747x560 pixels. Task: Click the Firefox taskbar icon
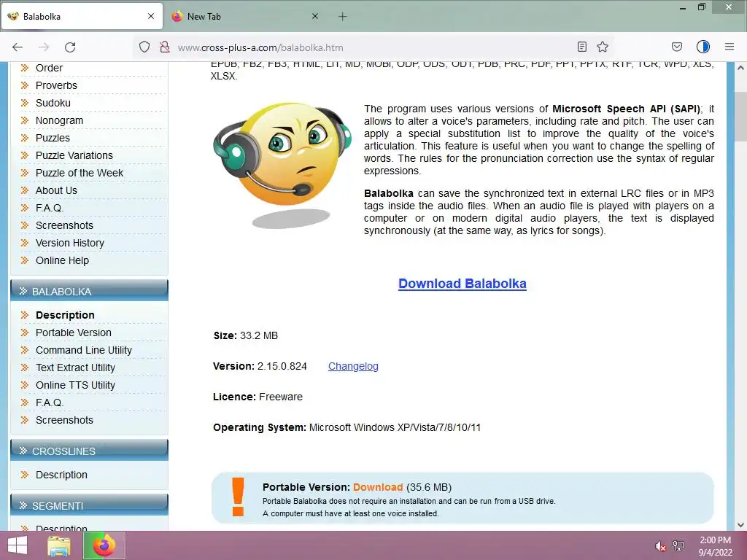pyautogui.click(x=104, y=545)
